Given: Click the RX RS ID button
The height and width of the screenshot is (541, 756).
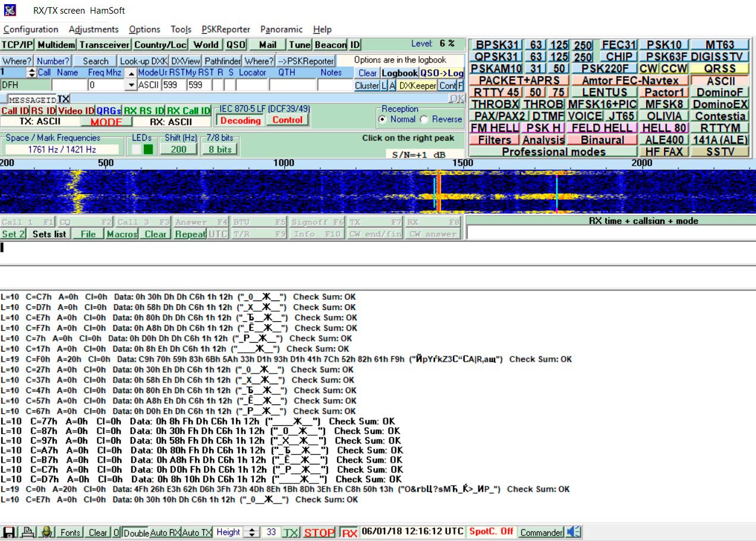Looking at the screenshot, I should point(143,111).
